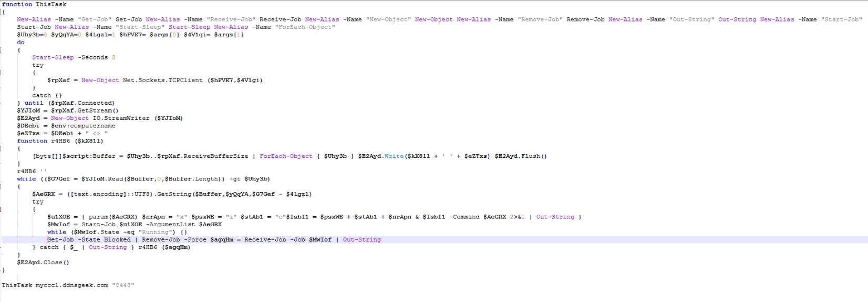Click the GetString method name
This screenshot has height=302, width=868.
pyautogui.click(x=174, y=194)
